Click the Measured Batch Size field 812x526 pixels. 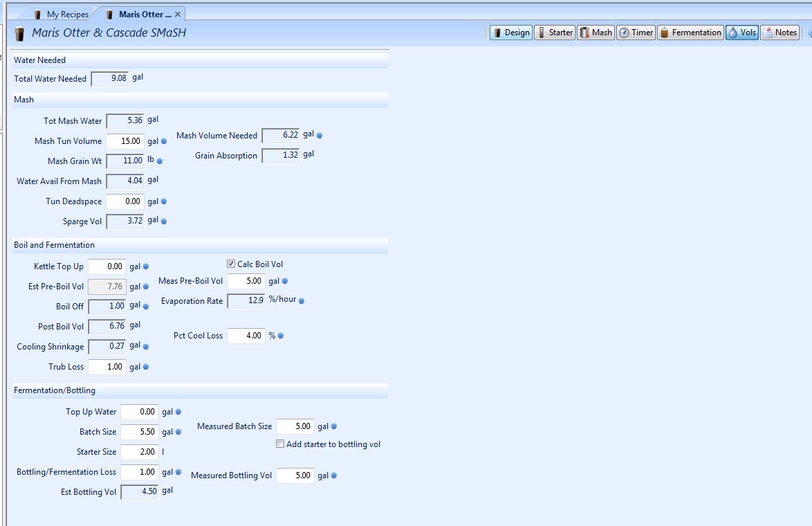coord(295,426)
